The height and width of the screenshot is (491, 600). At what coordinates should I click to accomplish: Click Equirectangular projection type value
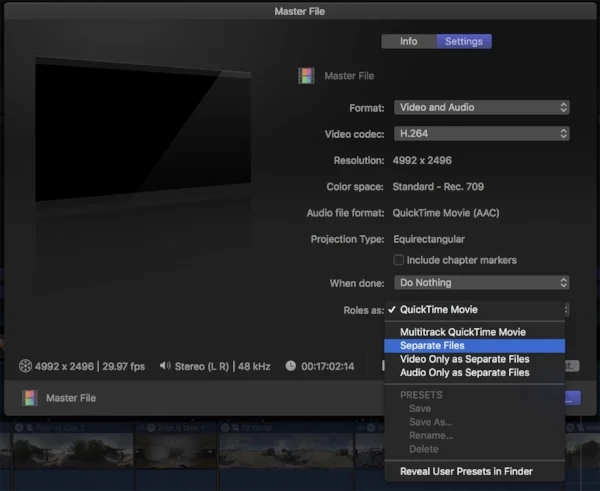pyautogui.click(x=429, y=239)
